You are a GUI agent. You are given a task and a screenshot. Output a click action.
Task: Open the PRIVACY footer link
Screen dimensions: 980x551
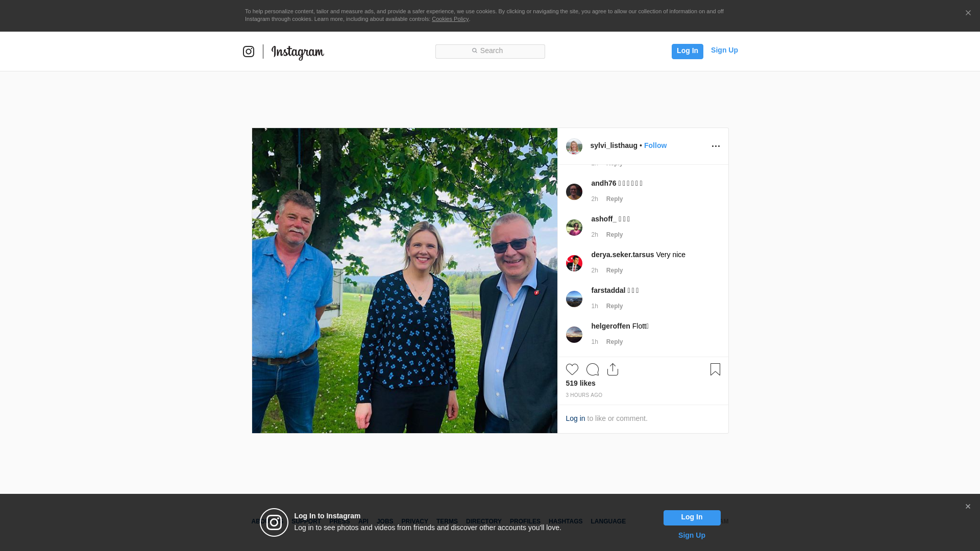(414, 521)
